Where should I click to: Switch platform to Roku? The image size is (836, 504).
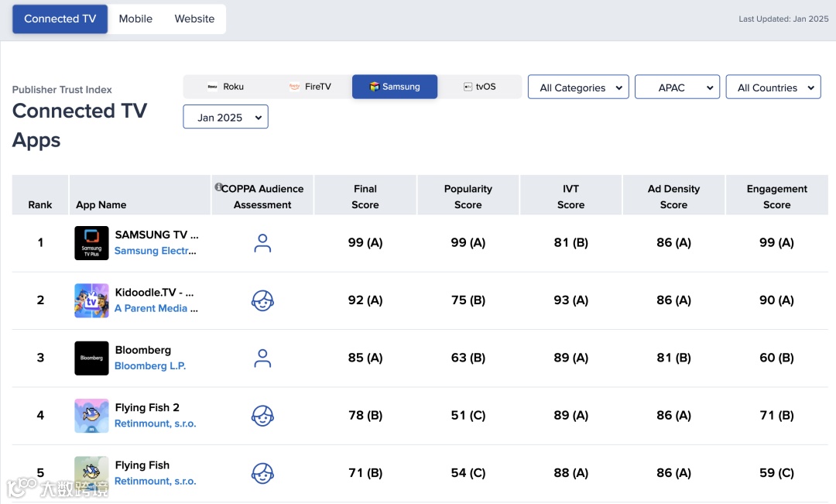225,87
